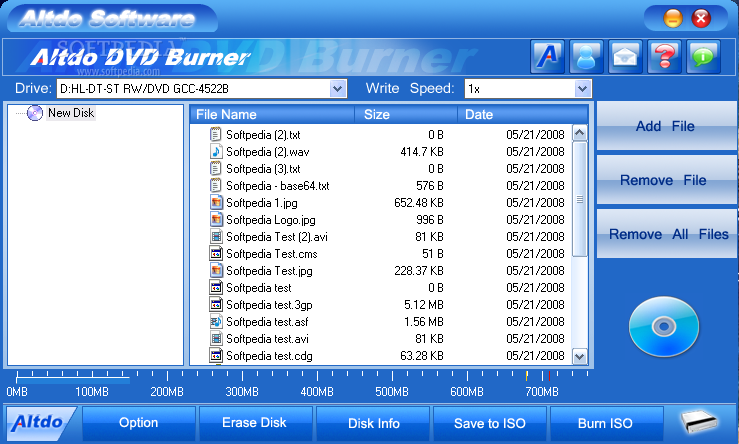Click the blue disc burn icon
739x444 pixels.
pos(664,326)
